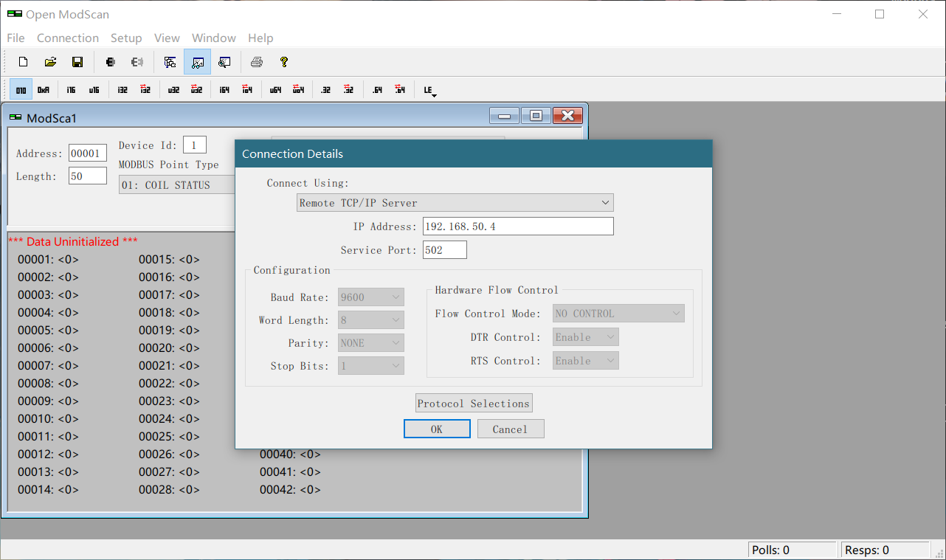Open the View menu
This screenshot has height=560, width=946.
pos(167,38)
